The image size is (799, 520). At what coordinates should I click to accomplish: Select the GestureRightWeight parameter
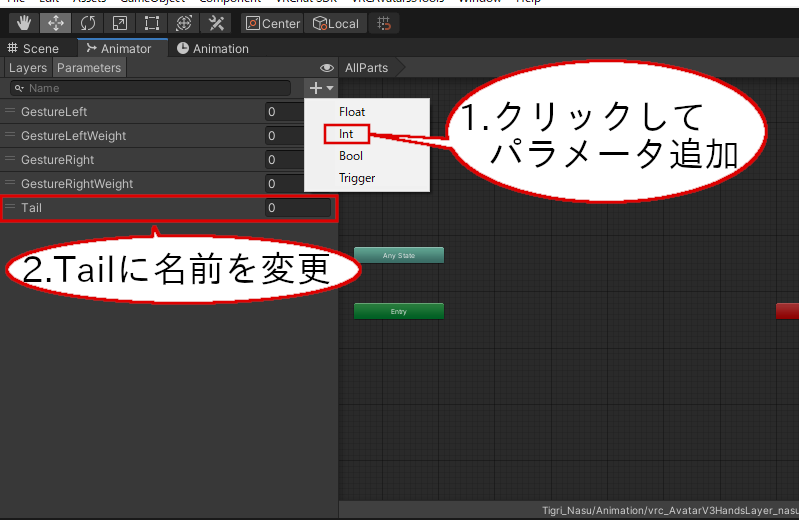click(x=77, y=184)
